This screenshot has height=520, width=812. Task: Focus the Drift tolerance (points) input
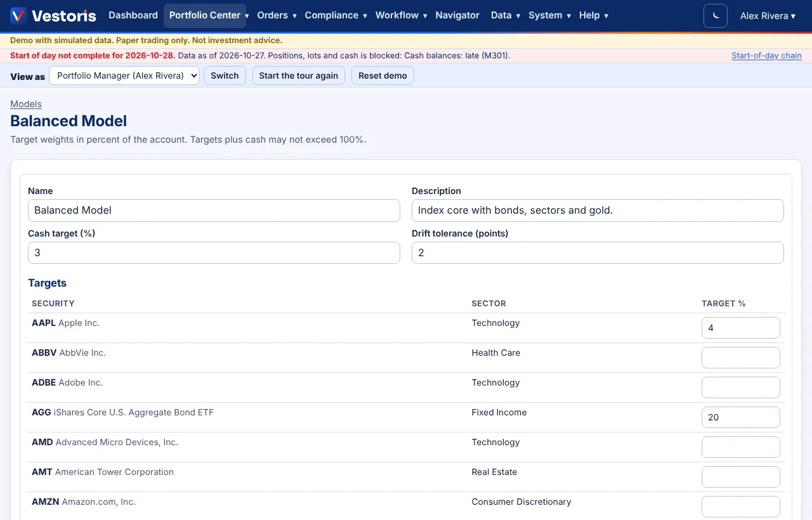tap(598, 252)
